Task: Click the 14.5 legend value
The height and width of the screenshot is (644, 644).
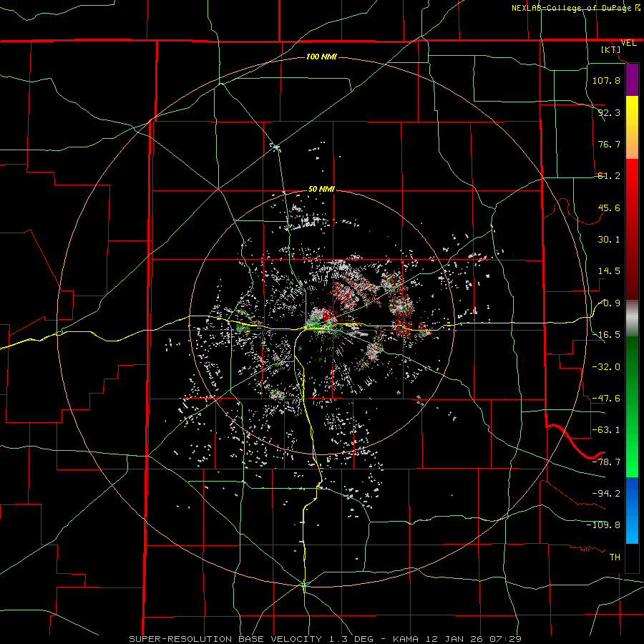Action: click(609, 271)
